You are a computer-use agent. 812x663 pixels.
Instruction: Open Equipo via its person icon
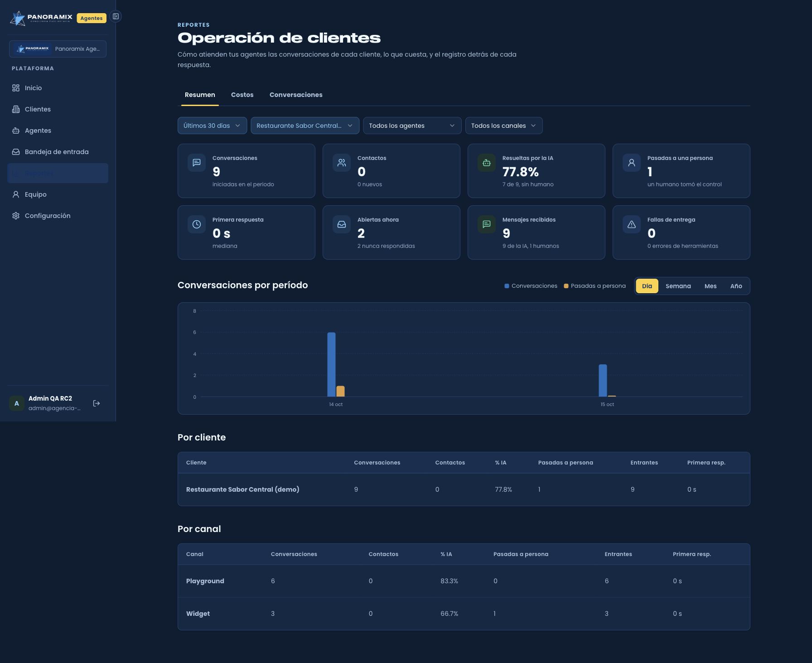[16, 194]
